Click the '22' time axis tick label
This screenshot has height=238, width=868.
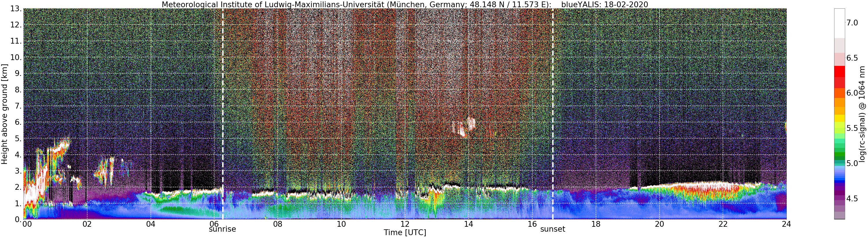723,224
